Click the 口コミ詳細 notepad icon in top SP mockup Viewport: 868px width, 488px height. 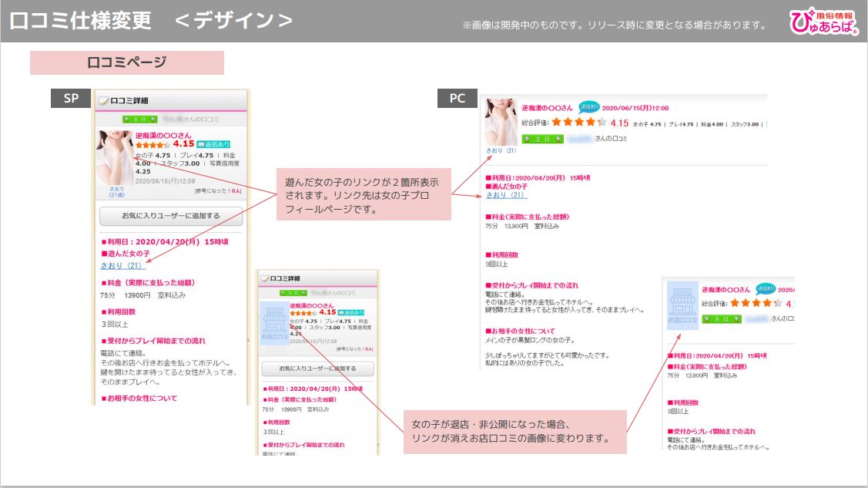click(x=103, y=100)
